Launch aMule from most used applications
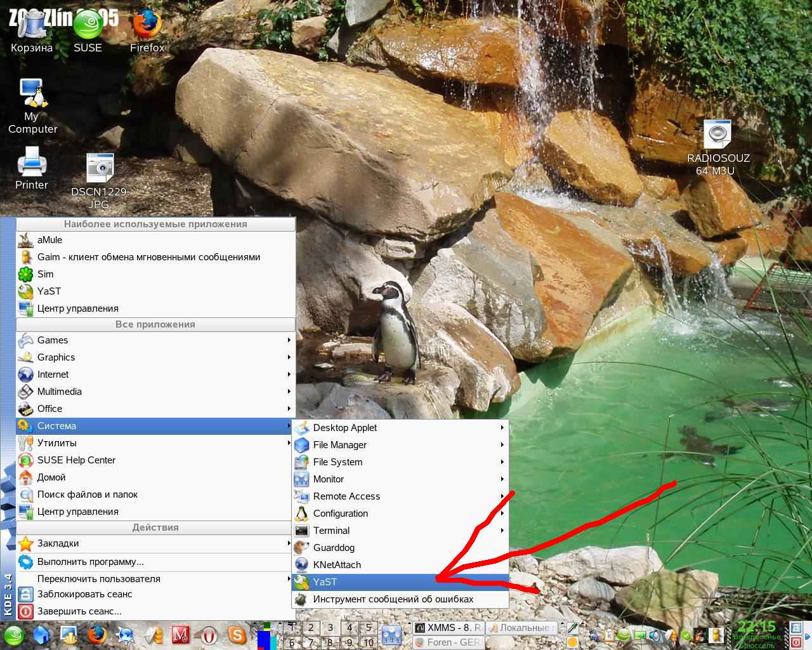 [x=155, y=240]
